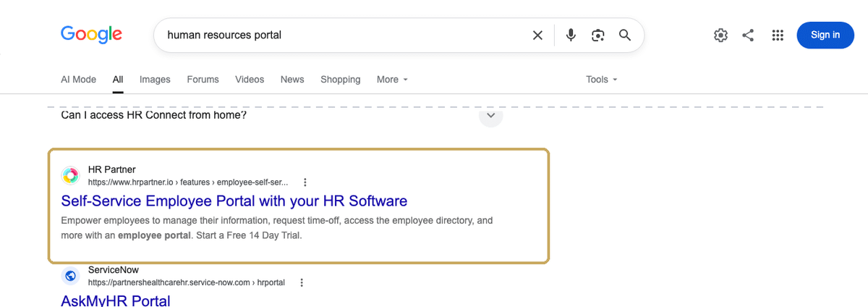
Task: Submit search with the magnifying glass icon
Action: [625, 35]
